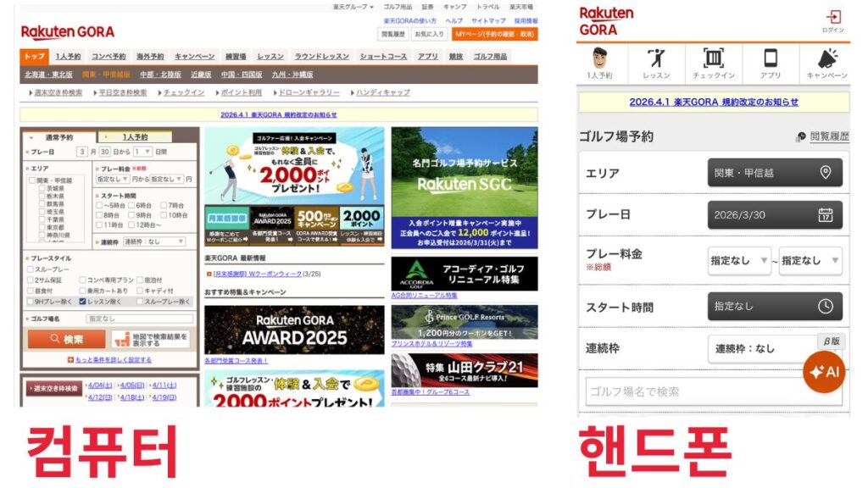Click the mobile ゴルフ場名で検索 input field

point(712,391)
